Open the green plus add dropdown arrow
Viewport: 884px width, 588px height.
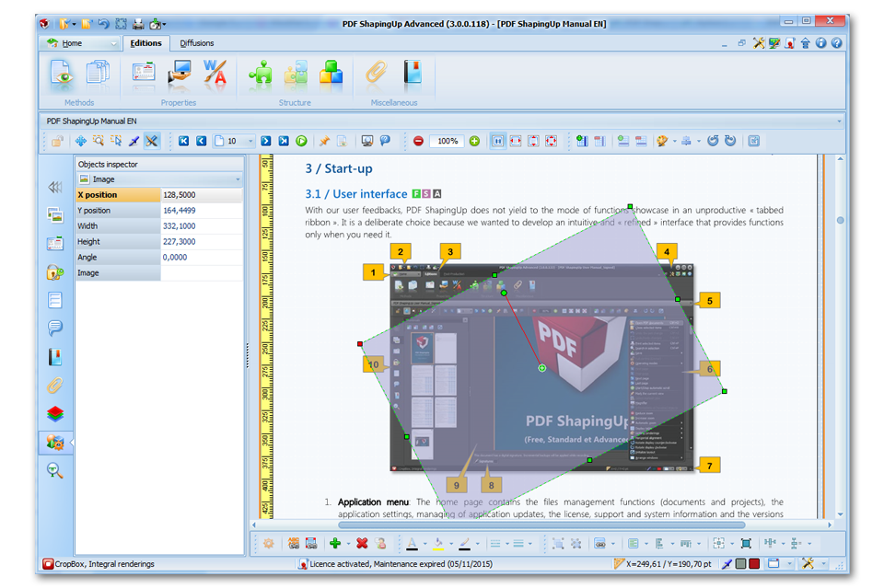(x=348, y=544)
